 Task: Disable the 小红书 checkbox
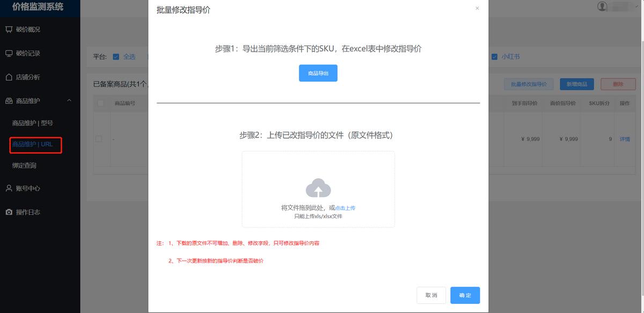494,56
